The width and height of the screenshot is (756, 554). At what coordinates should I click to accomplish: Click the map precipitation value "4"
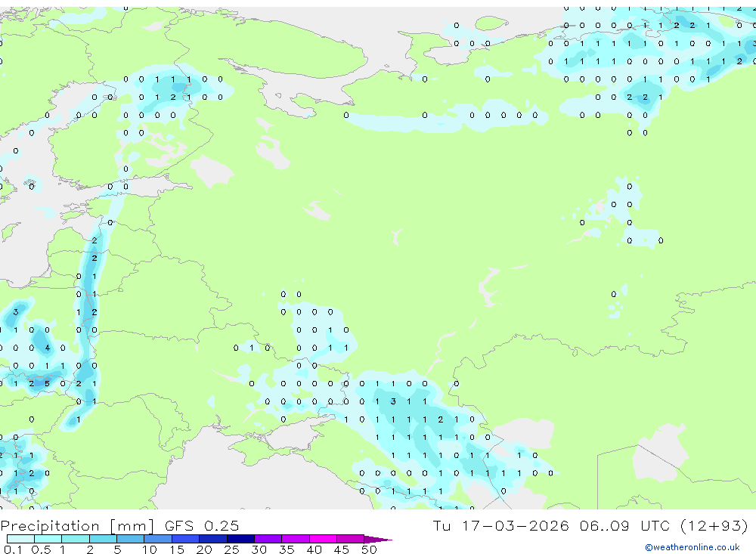coord(47,348)
